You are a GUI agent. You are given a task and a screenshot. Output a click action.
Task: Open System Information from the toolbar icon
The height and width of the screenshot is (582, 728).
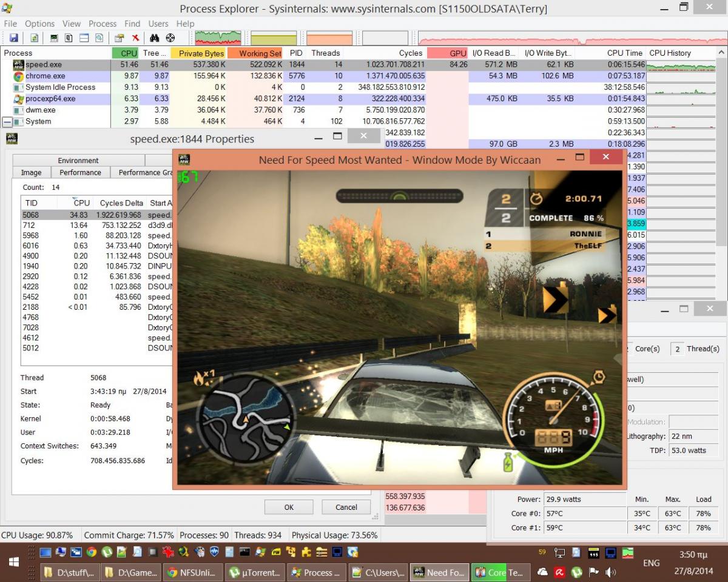pos(54,38)
